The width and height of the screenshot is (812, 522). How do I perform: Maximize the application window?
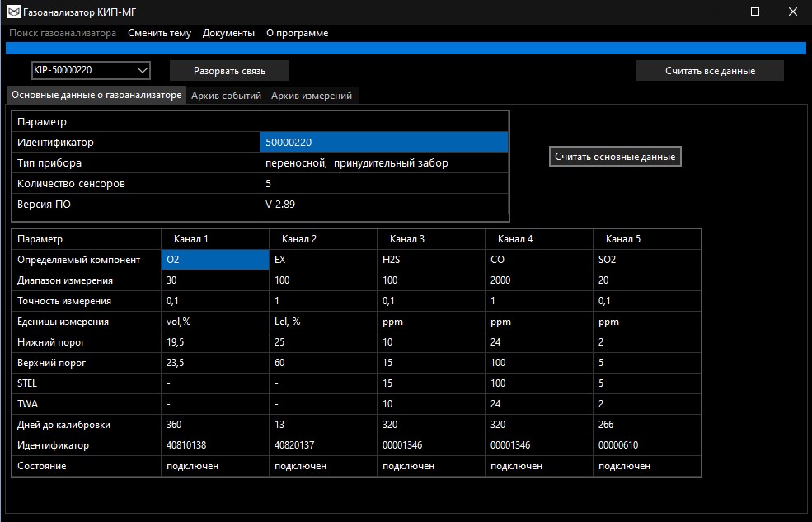[x=755, y=12]
